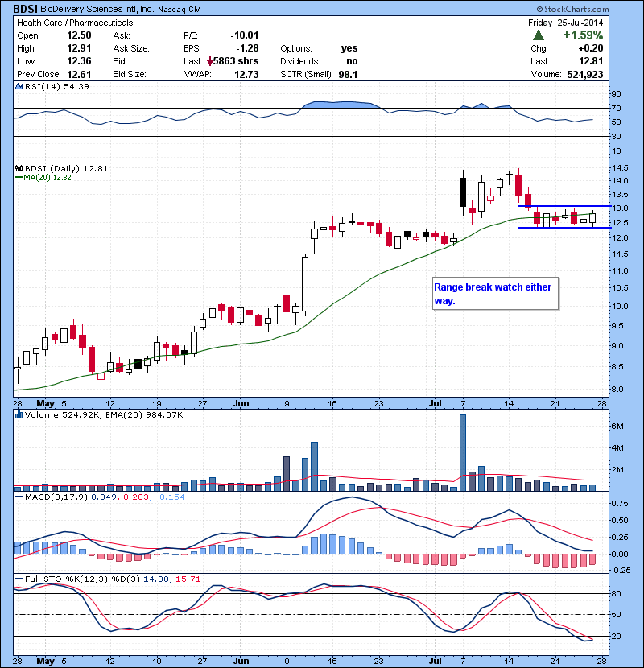644x668 pixels.
Task: Click the Chg value +0.20
Action: [591, 48]
